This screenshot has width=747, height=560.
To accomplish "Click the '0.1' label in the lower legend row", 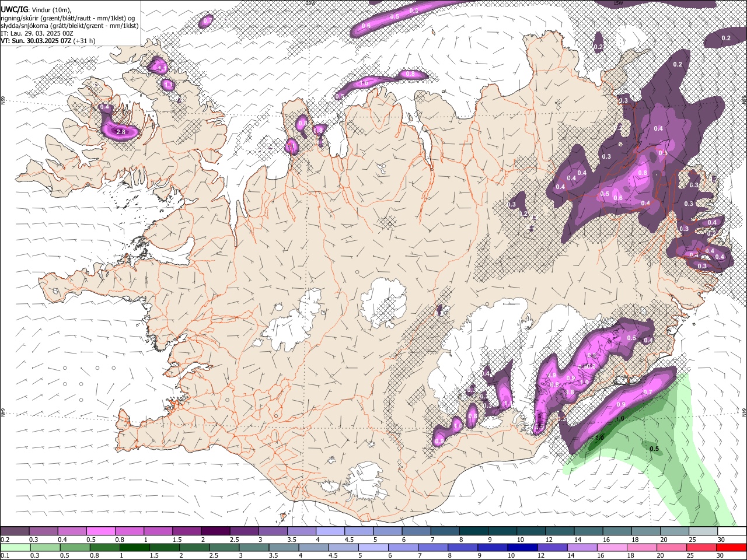I will pyautogui.click(x=5, y=556).
